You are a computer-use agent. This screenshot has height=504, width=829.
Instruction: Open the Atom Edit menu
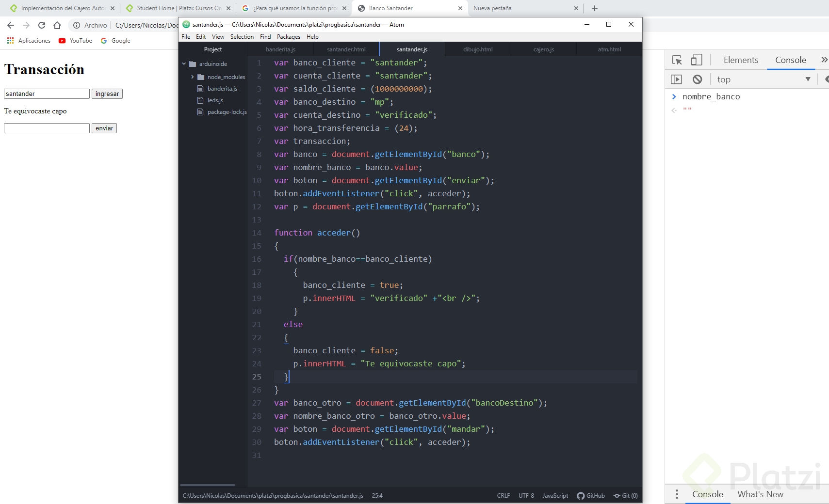click(201, 37)
